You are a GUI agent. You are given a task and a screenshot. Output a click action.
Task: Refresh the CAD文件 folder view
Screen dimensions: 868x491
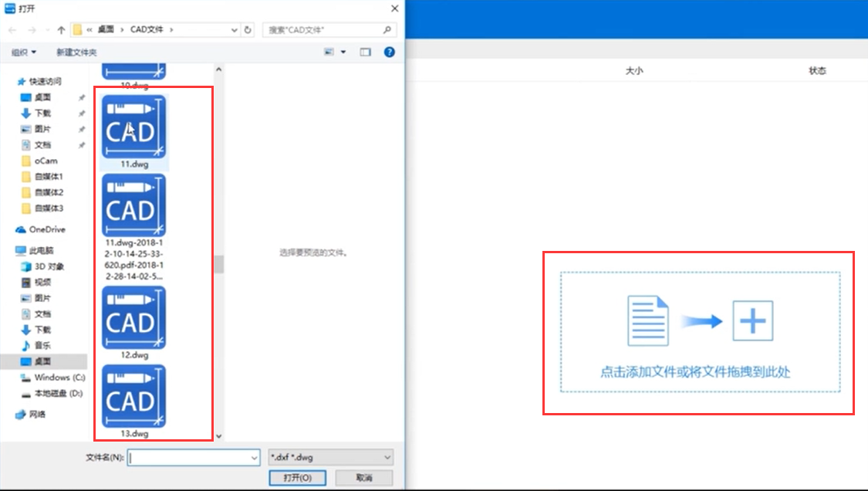coord(248,30)
